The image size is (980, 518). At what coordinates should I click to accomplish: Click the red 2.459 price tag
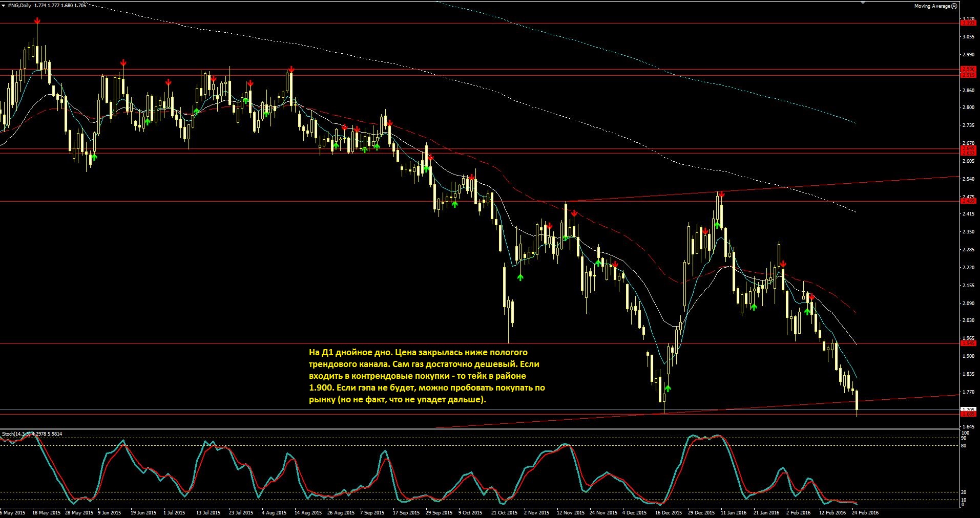[968, 201]
